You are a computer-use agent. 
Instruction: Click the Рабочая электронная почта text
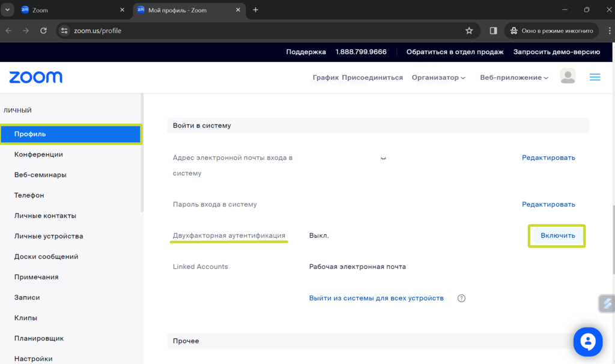point(357,267)
